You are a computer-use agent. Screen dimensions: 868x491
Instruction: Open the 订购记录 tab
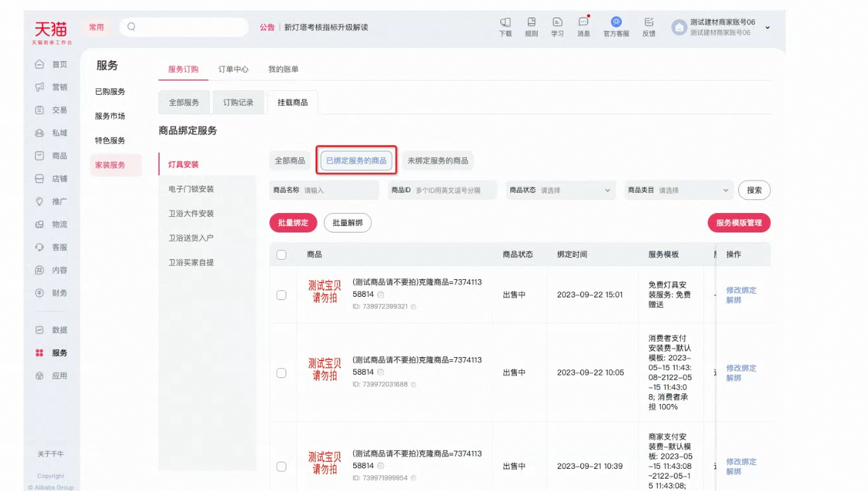coord(238,103)
